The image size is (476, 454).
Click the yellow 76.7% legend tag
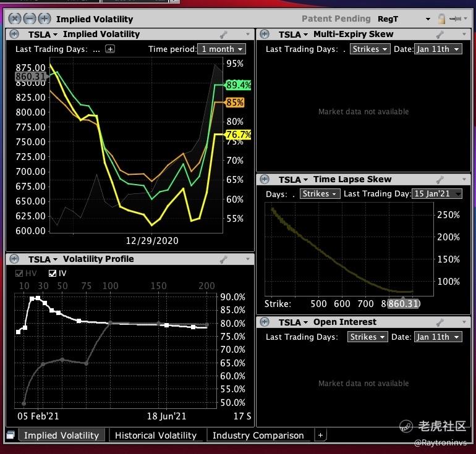(x=238, y=135)
